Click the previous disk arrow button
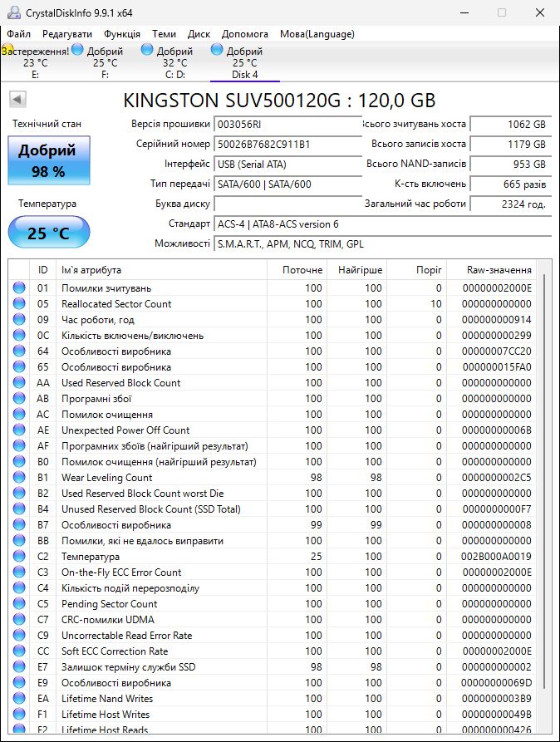 pyautogui.click(x=17, y=100)
